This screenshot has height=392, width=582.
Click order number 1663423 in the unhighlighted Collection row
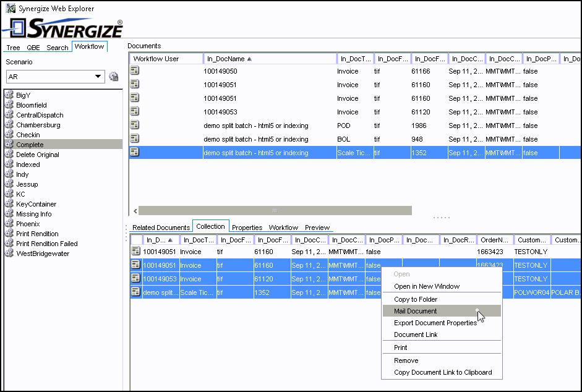[x=490, y=252]
